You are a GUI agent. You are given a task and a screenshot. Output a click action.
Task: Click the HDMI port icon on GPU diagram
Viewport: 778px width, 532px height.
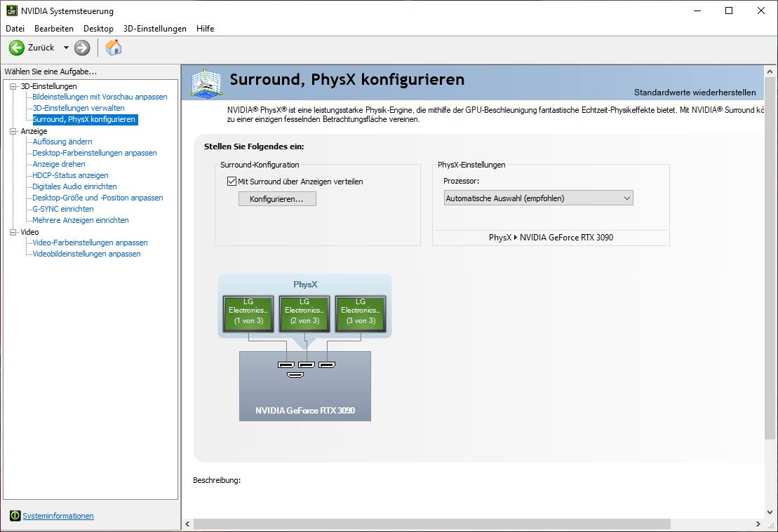[x=295, y=374]
